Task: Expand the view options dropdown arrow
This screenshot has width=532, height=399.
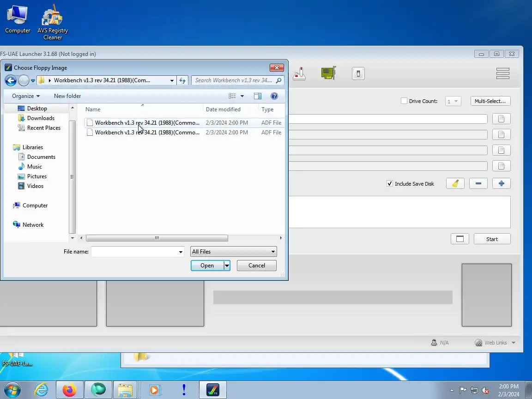Action: [242, 96]
